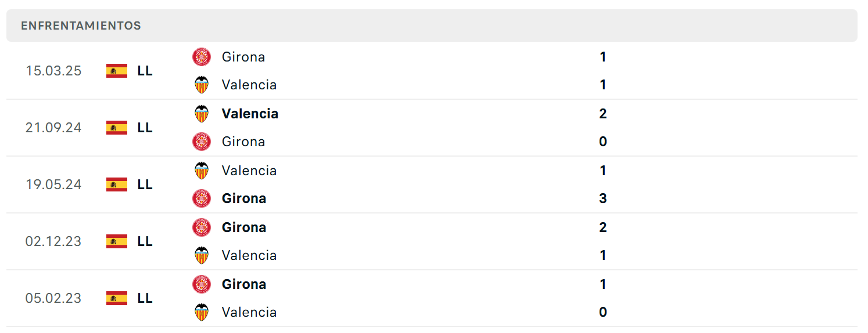Select LL league label for 05.02.23 match
The width and height of the screenshot is (868, 333).
(145, 298)
